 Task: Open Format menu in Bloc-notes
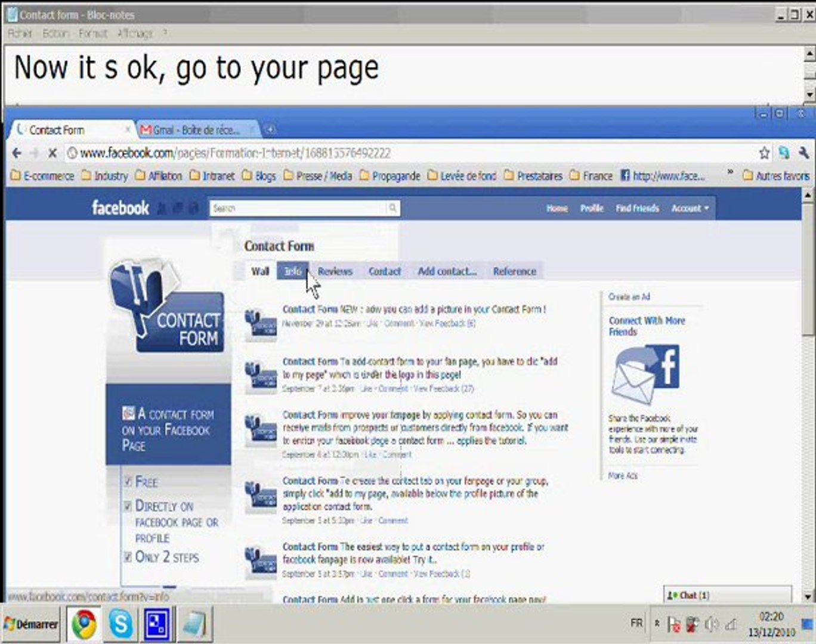point(92,33)
